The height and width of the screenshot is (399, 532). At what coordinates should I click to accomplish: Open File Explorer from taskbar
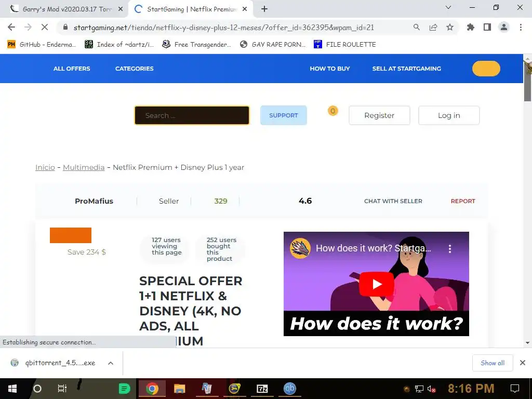tap(179, 389)
